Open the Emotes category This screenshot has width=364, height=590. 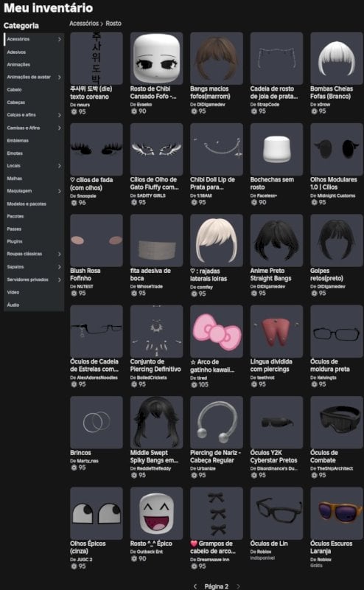click(x=15, y=153)
